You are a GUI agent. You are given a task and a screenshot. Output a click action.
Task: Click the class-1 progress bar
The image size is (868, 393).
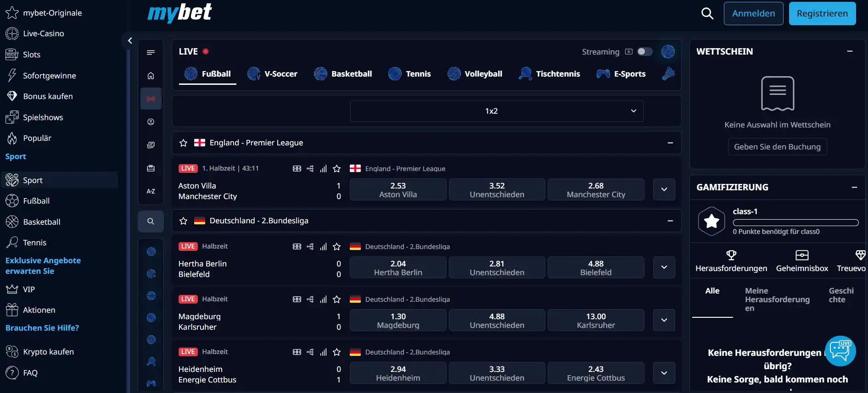pyautogui.click(x=795, y=222)
